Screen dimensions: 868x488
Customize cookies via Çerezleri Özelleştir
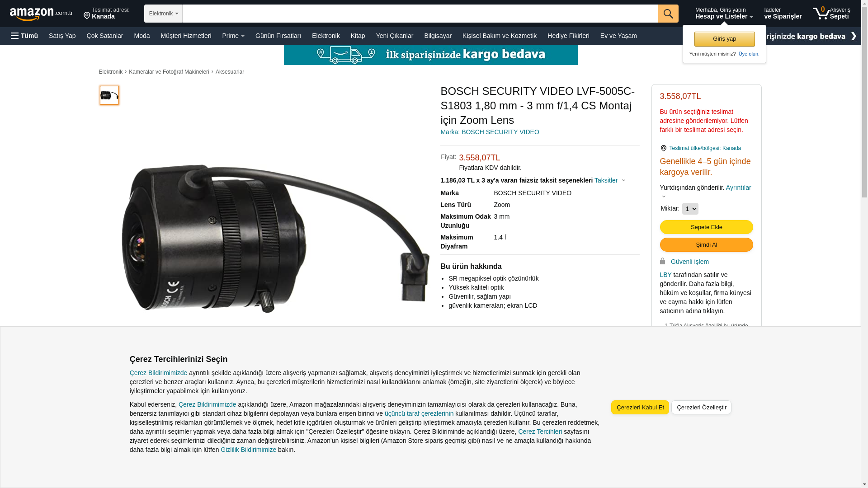tap(701, 407)
